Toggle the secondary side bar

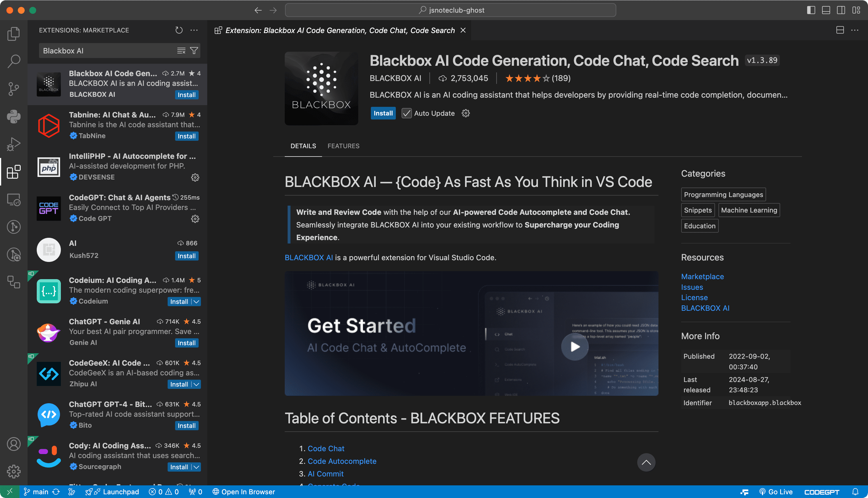click(841, 10)
